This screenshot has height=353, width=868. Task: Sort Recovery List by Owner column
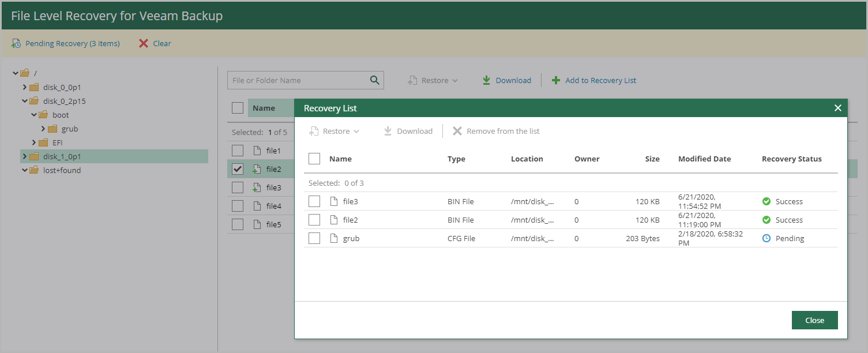pyautogui.click(x=587, y=159)
